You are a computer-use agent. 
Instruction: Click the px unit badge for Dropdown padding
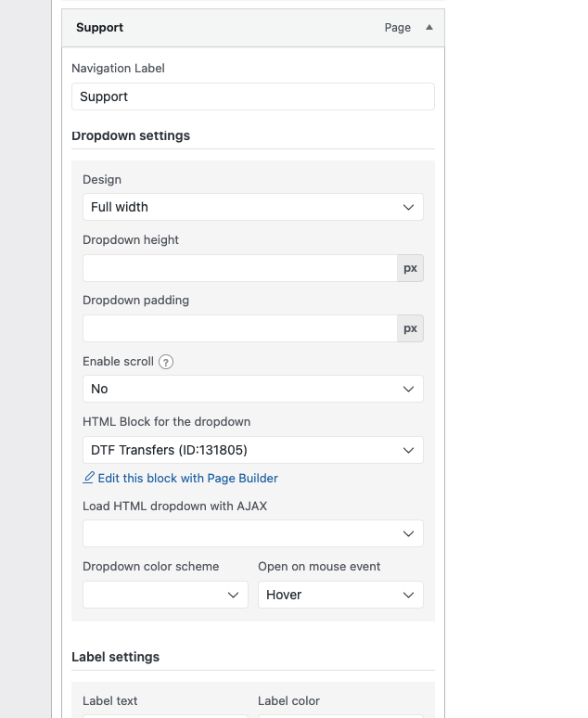click(410, 328)
